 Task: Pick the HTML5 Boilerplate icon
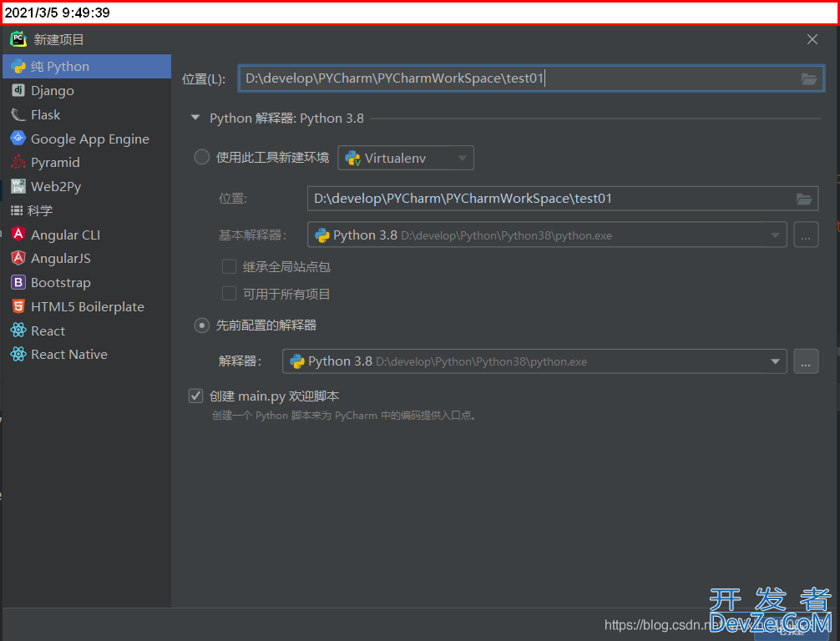coord(18,306)
